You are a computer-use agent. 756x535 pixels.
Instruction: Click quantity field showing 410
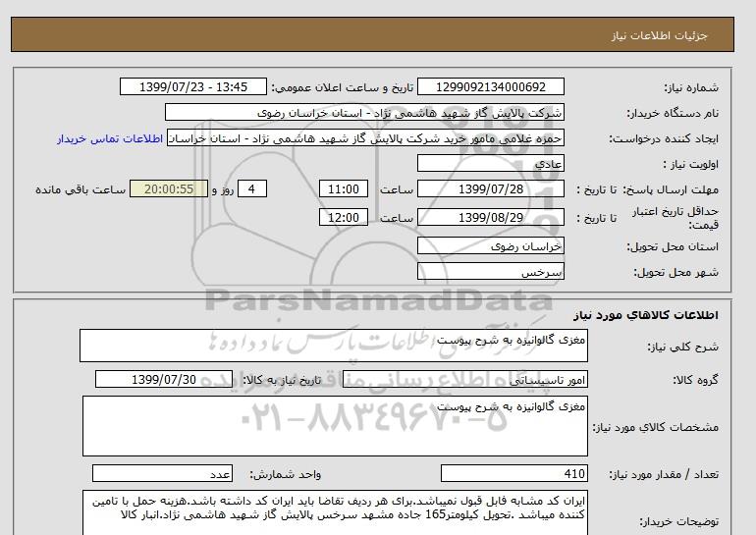point(513,474)
